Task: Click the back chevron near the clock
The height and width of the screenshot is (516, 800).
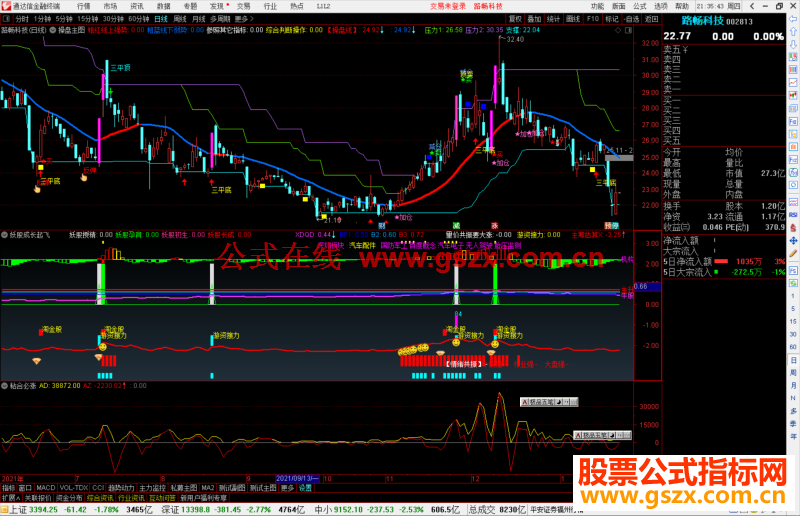Action: pyautogui.click(x=752, y=6)
